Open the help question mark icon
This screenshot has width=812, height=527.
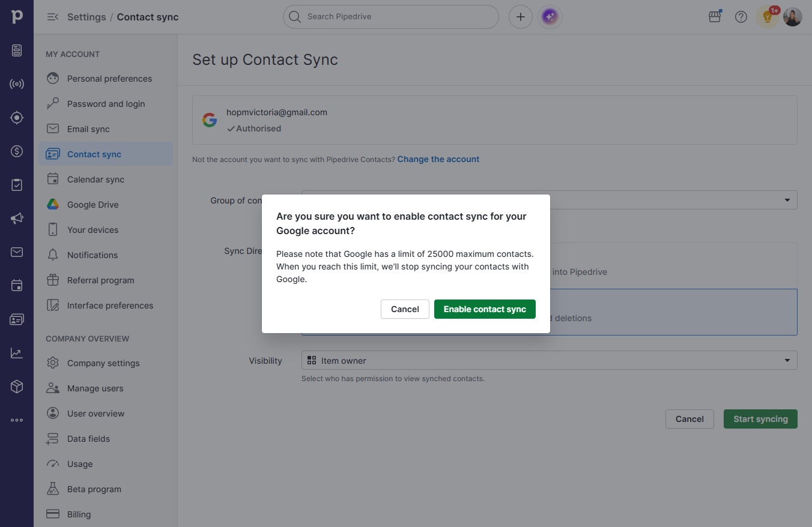741,17
